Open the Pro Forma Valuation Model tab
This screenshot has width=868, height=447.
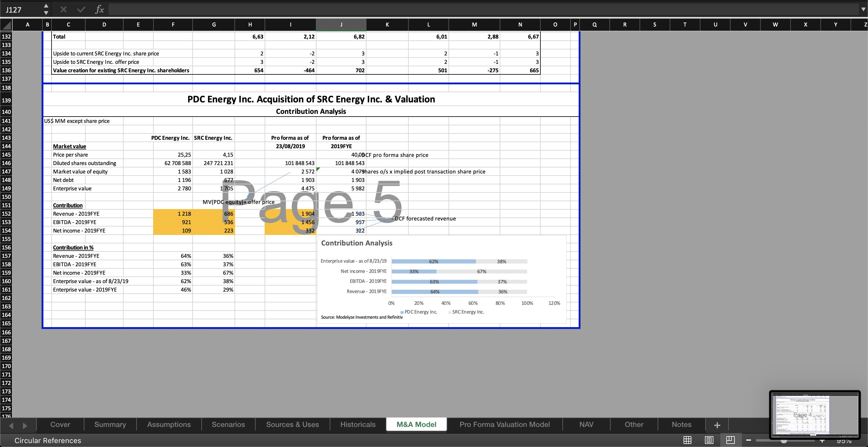(x=505, y=424)
